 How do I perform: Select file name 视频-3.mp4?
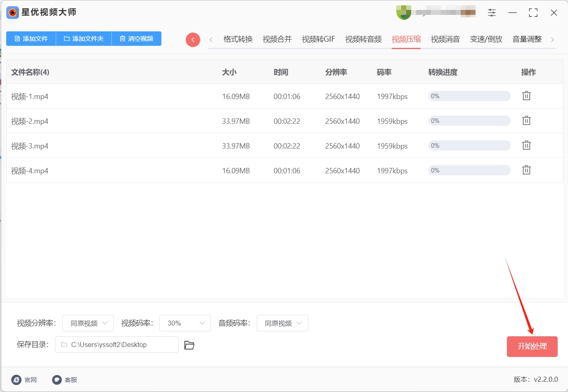pyautogui.click(x=30, y=146)
